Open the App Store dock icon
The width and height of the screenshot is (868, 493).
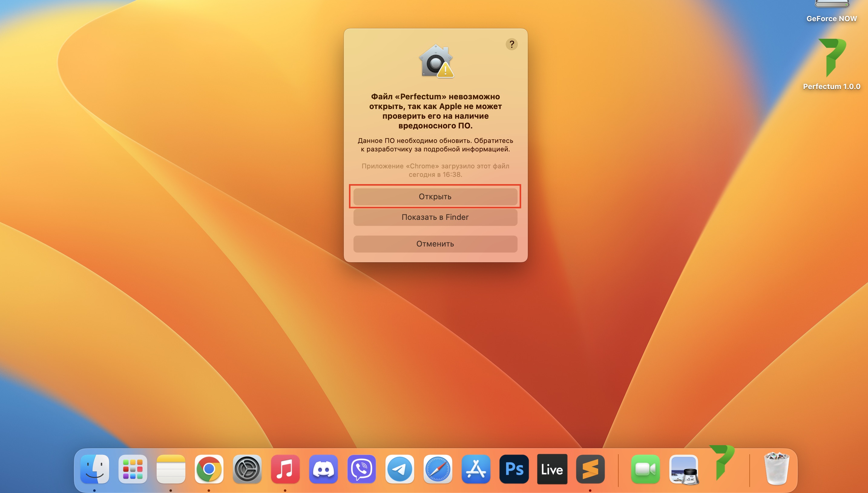[476, 469]
